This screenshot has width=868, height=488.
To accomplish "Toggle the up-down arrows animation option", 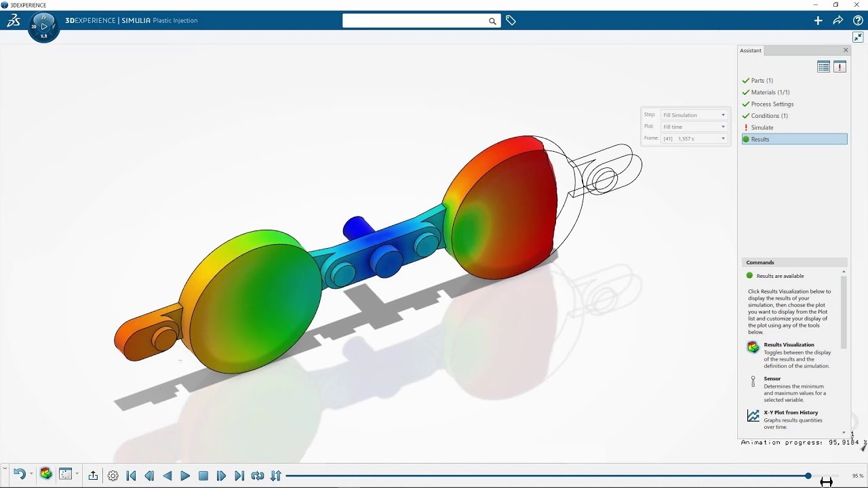I will click(276, 476).
